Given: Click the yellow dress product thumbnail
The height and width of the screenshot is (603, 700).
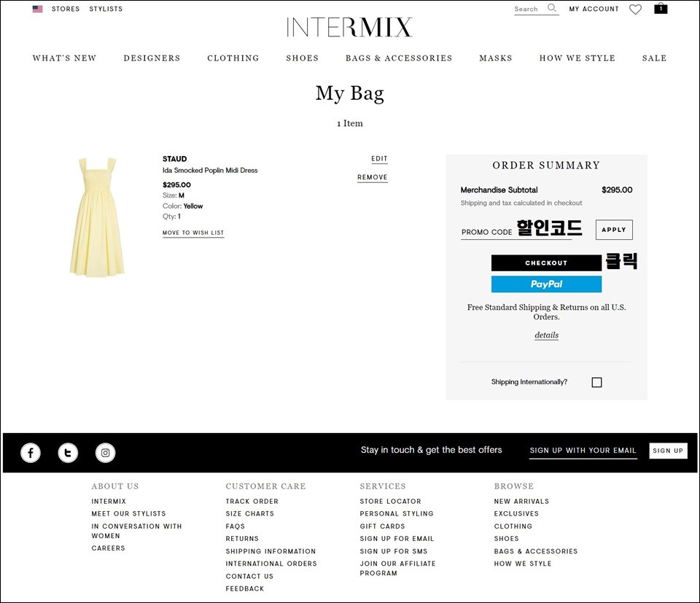Looking at the screenshot, I should click(97, 217).
